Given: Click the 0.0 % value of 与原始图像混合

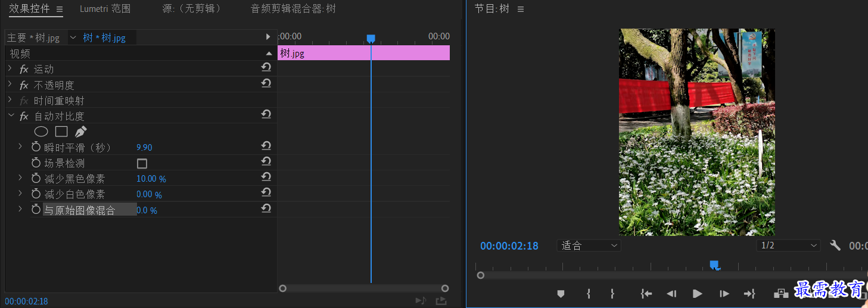Looking at the screenshot, I should pyautogui.click(x=147, y=210).
